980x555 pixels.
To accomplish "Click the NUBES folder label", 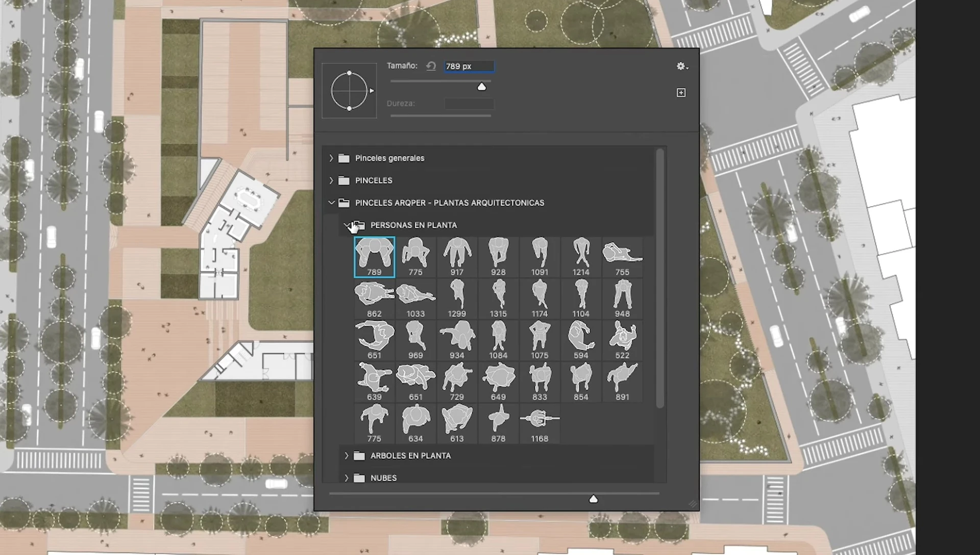I will pyautogui.click(x=383, y=478).
